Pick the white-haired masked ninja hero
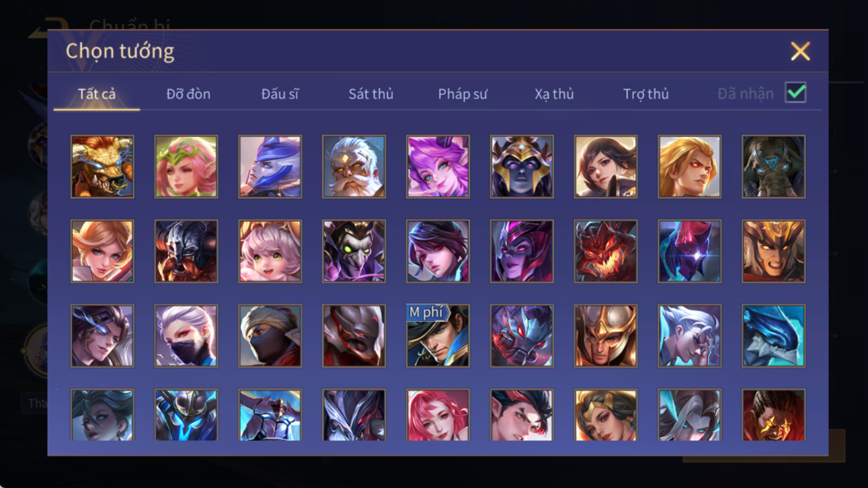 coord(186,336)
